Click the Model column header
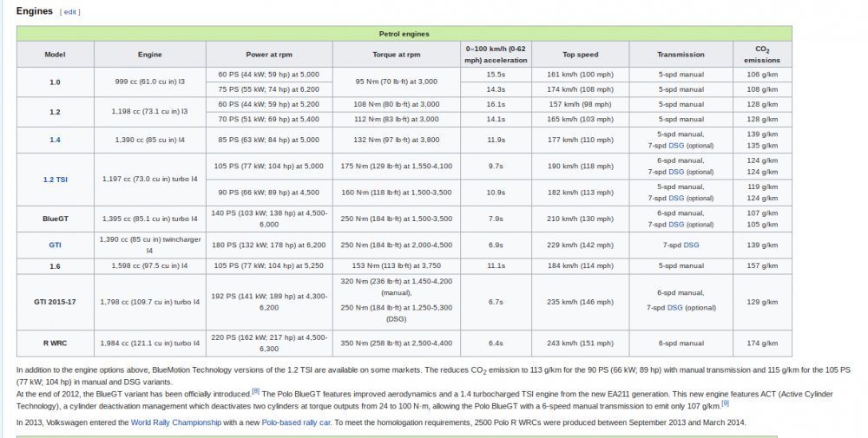868x438 pixels. (x=55, y=54)
